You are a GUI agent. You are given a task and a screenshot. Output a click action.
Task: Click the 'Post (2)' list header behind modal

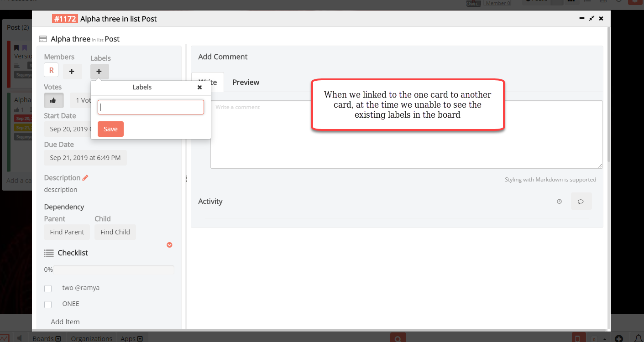[18, 27]
